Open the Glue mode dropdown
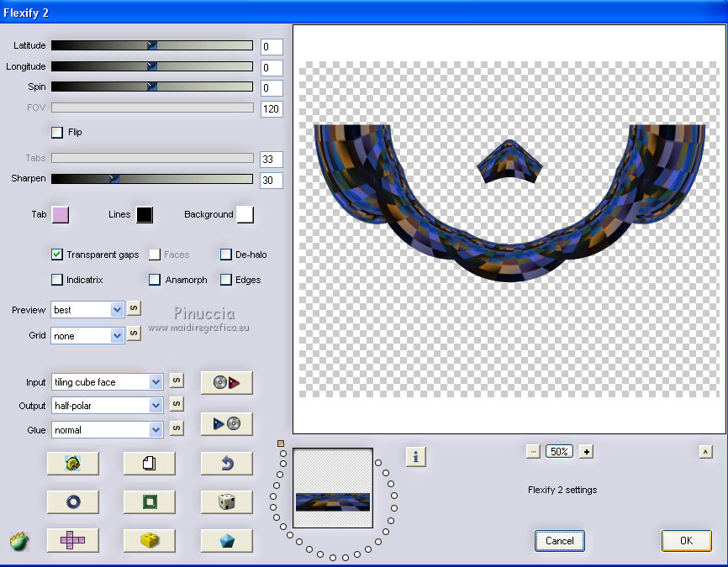This screenshot has height=567, width=728. pos(107,429)
